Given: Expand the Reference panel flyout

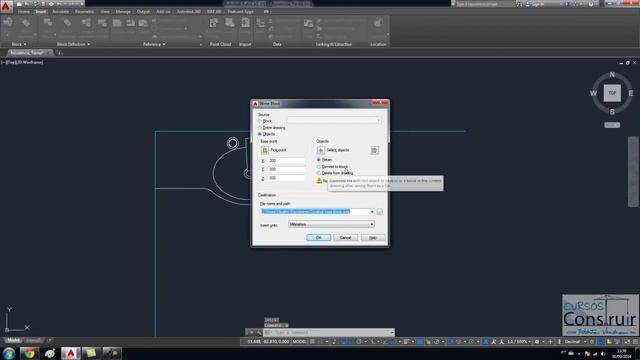Looking at the screenshot, I should (154, 44).
